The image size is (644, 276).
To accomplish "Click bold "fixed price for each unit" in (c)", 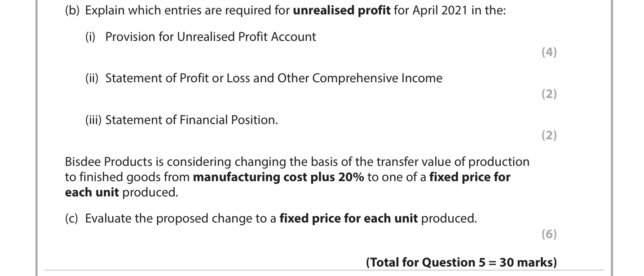I will [348, 218].
